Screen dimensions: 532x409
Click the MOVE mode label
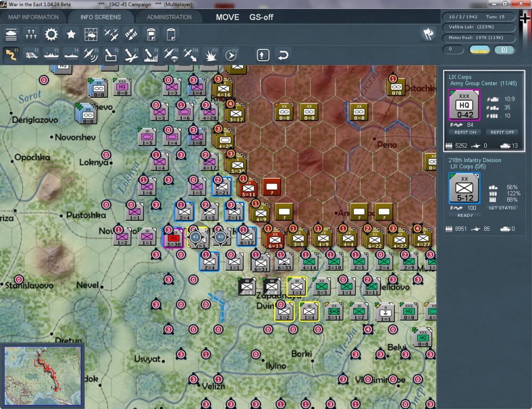pyautogui.click(x=228, y=17)
